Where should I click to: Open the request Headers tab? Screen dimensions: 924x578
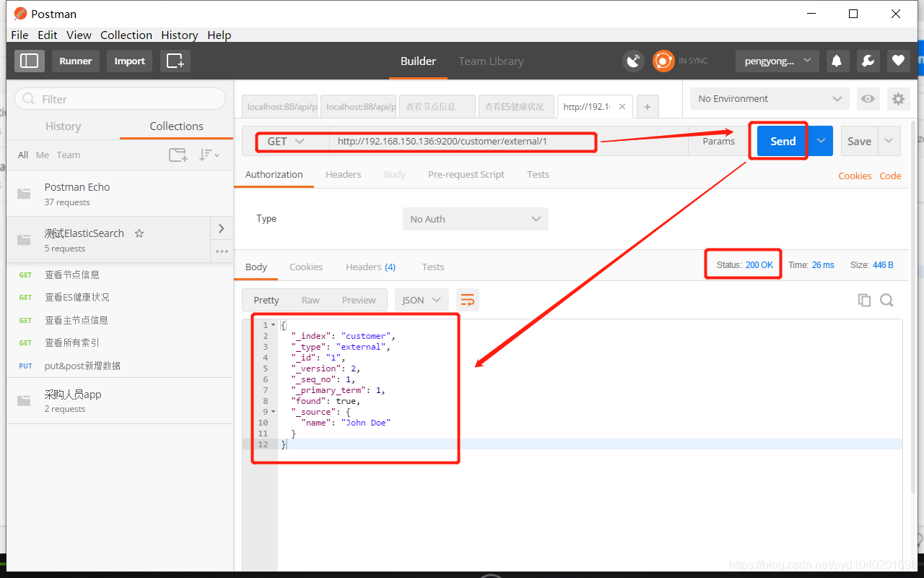pos(344,174)
